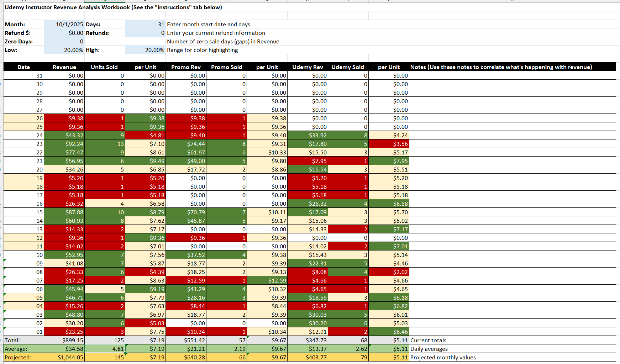Viewport: 620px width, 364px height.
Task: Click the 'Number of zero sale days' description
Action: [x=223, y=41]
